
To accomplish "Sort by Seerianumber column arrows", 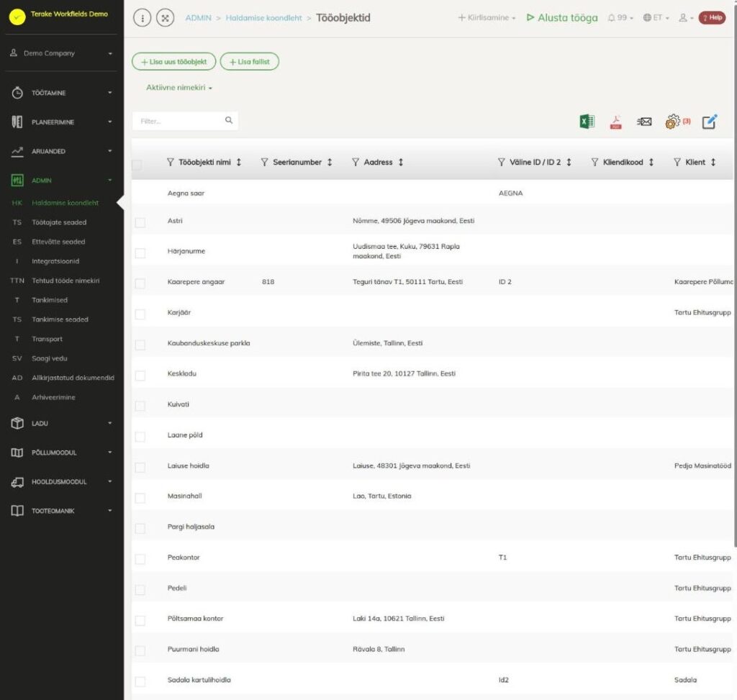I will tap(330, 162).
